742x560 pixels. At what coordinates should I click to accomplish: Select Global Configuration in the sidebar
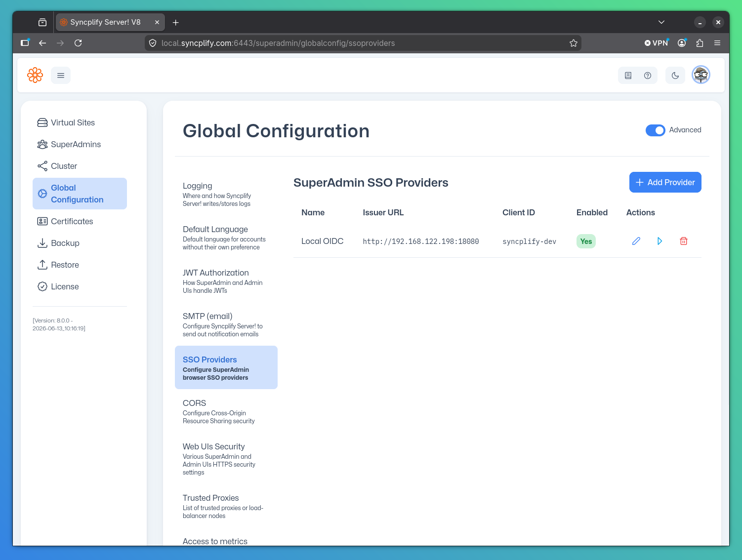(80, 194)
